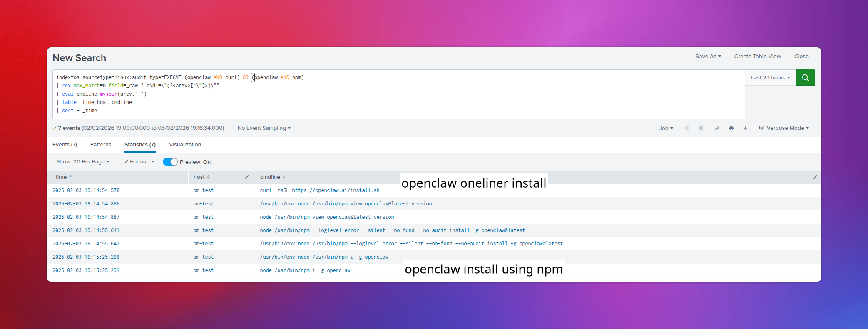Click cmdline 'node /usr/bin/npm i -g openclaw'
Image resolution: width=868 pixels, height=329 pixels.
(305, 270)
